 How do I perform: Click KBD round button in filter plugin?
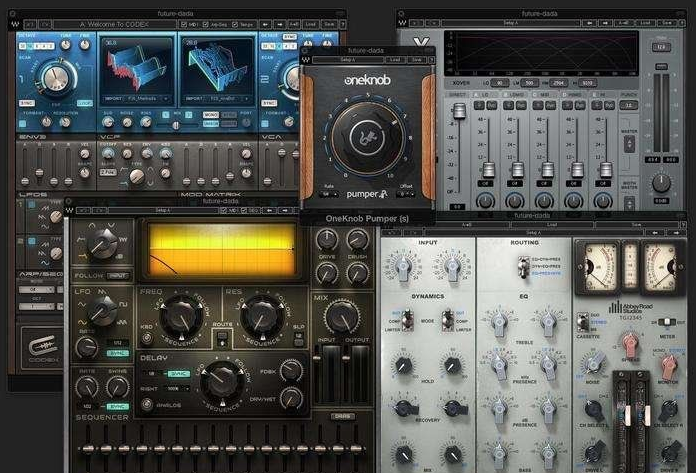pyautogui.click(x=146, y=339)
